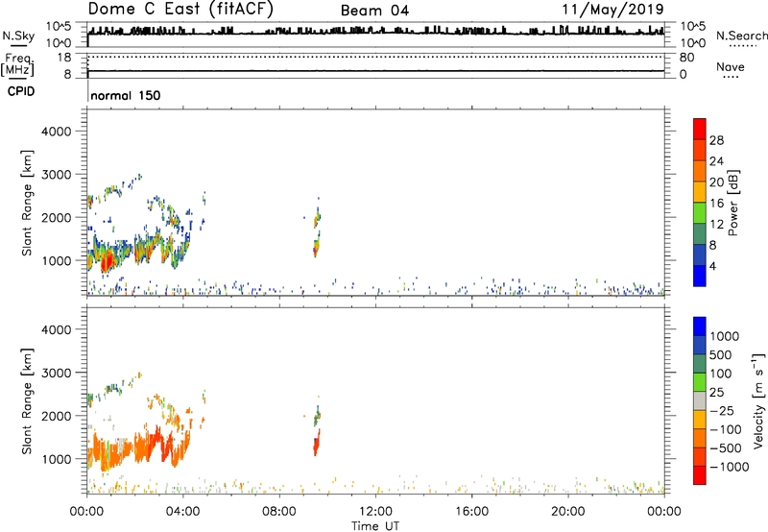Pick the gray segment of Velocity colorbar
Image resolution: width=768 pixels, height=532 pixels.
[x=700, y=401]
